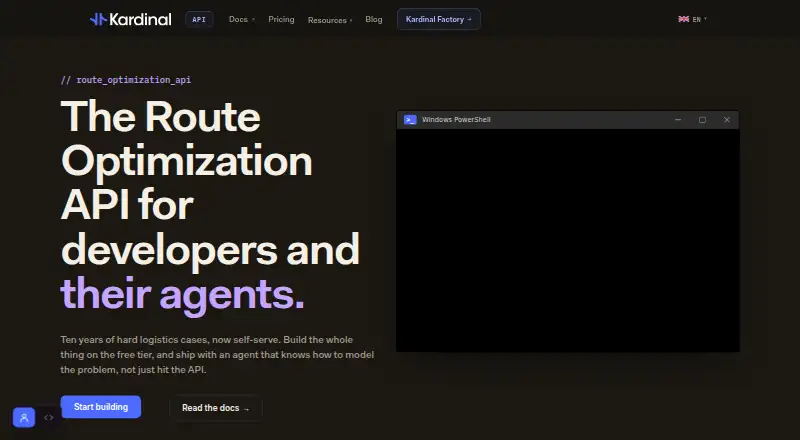This screenshot has width=800, height=440.
Task: Minimize the Windows PowerShell window
Action: [678, 120]
